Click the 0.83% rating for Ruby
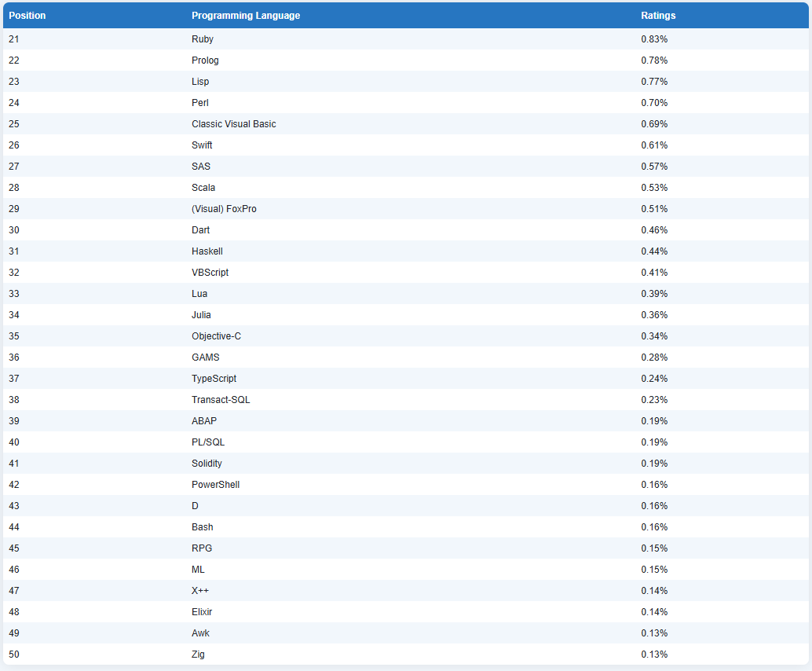The width and height of the screenshot is (812, 671). pyautogui.click(x=654, y=39)
